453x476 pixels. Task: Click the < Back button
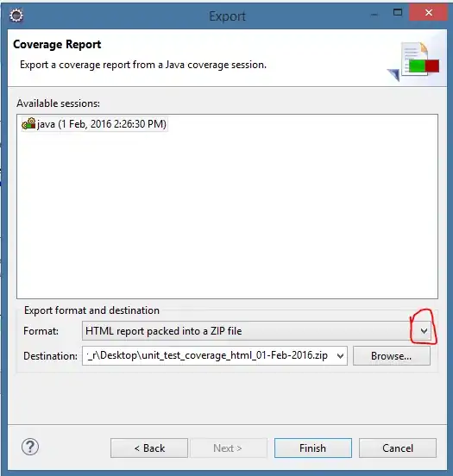coord(149,448)
